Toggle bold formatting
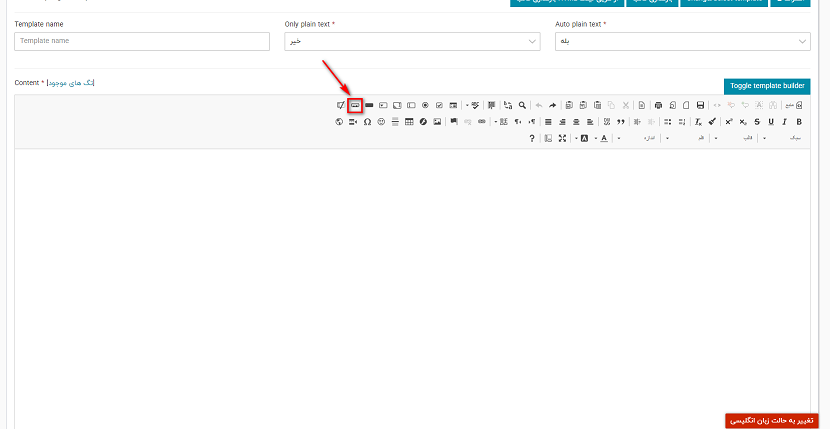The height and width of the screenshot is (429, 830). [799, 122]
